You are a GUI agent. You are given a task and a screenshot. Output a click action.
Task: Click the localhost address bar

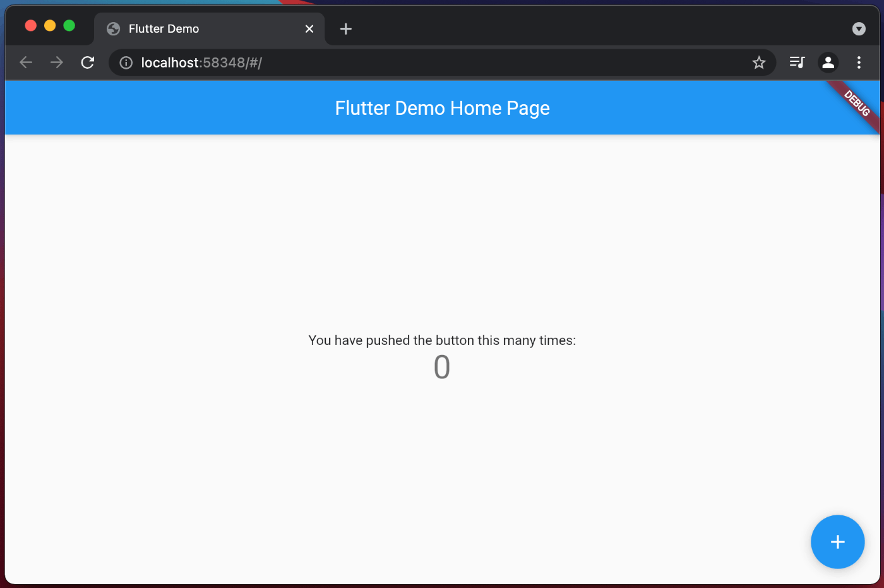(x=442, y=63)
